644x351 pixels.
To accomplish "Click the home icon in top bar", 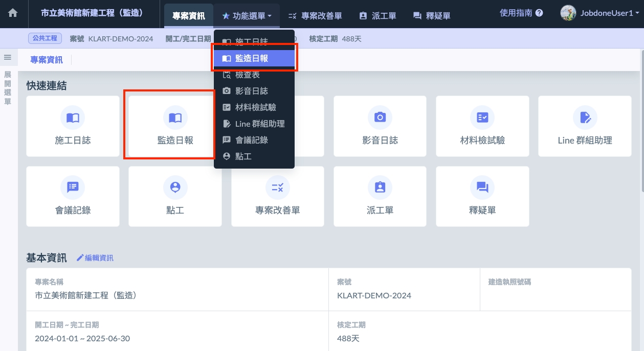I will click(x=13, y=14).
